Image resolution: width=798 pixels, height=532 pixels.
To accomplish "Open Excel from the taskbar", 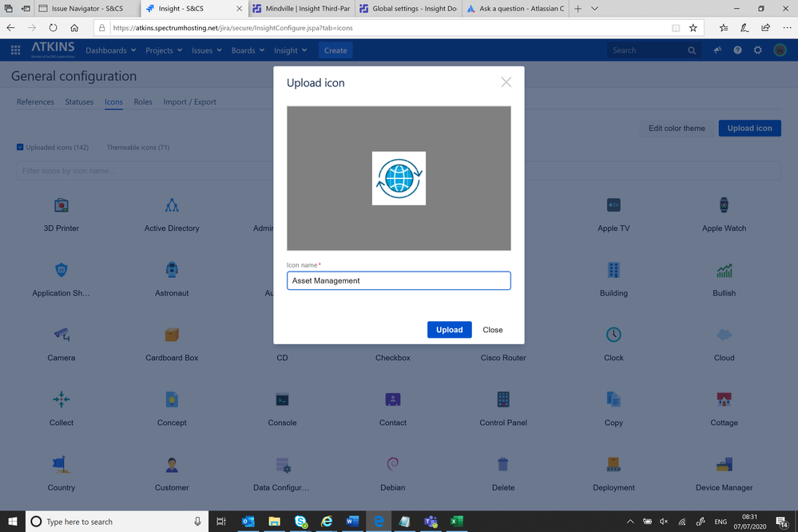I will [456, 522].
